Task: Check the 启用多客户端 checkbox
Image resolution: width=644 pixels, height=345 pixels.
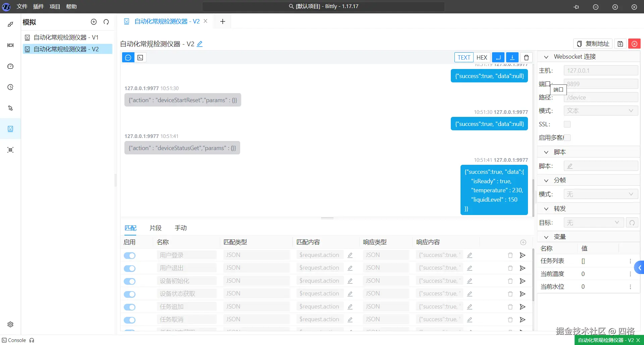Action: 568,138
